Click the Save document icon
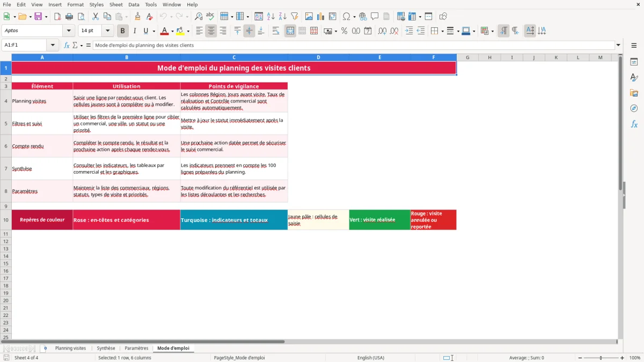 38,17
